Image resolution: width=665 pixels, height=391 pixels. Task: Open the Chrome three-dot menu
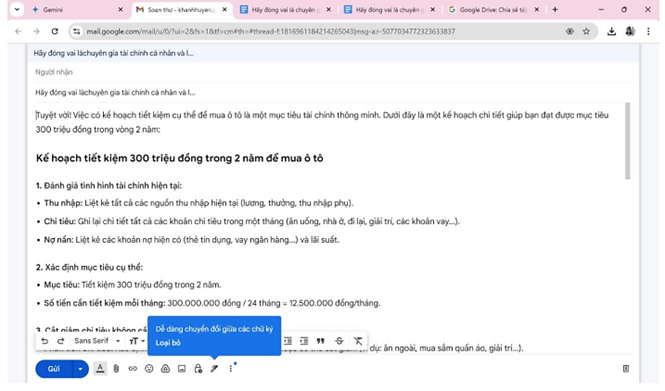click(x=648, y=31)
